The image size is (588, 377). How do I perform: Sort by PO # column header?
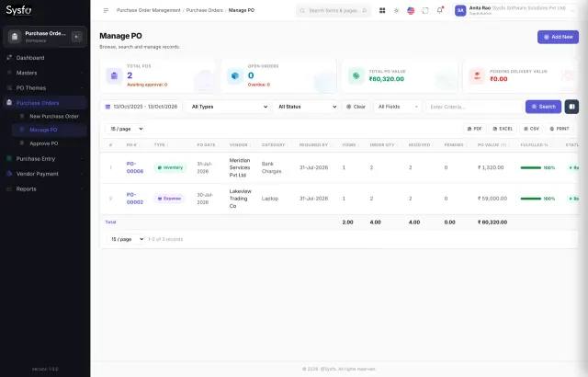[x=131, y=144]
